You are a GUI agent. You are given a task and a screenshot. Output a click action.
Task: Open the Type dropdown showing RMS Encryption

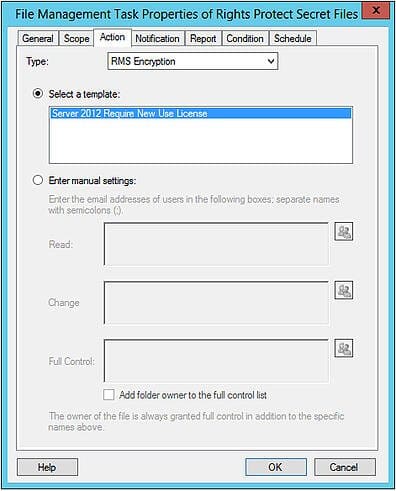(193, 61)
